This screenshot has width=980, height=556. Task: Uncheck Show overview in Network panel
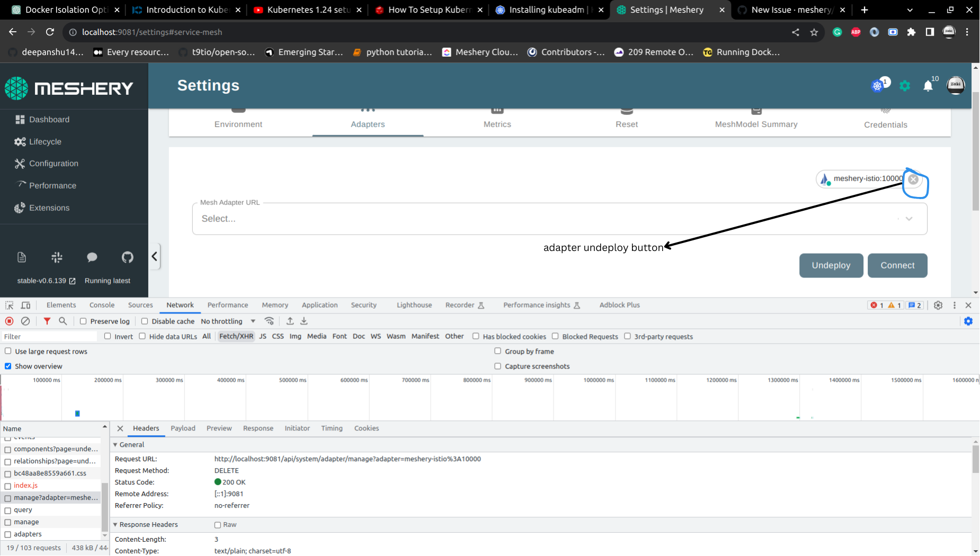[8, 366]
